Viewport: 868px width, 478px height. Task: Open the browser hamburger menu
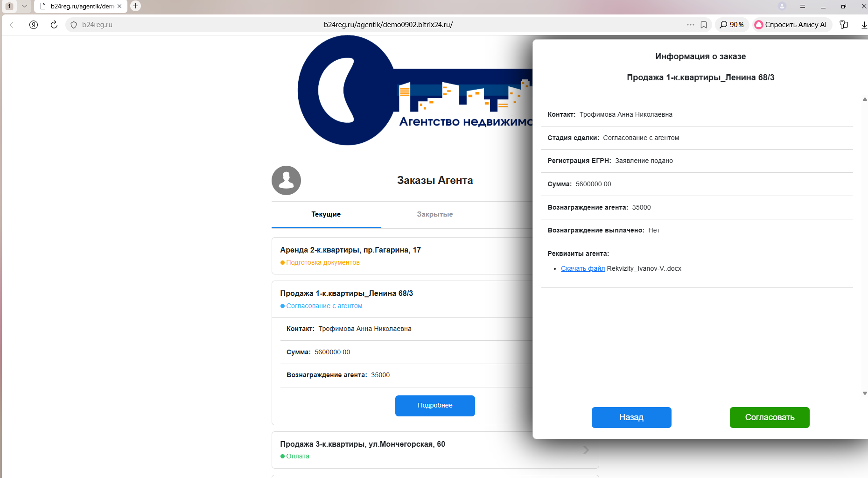click(x=803, y=6)
